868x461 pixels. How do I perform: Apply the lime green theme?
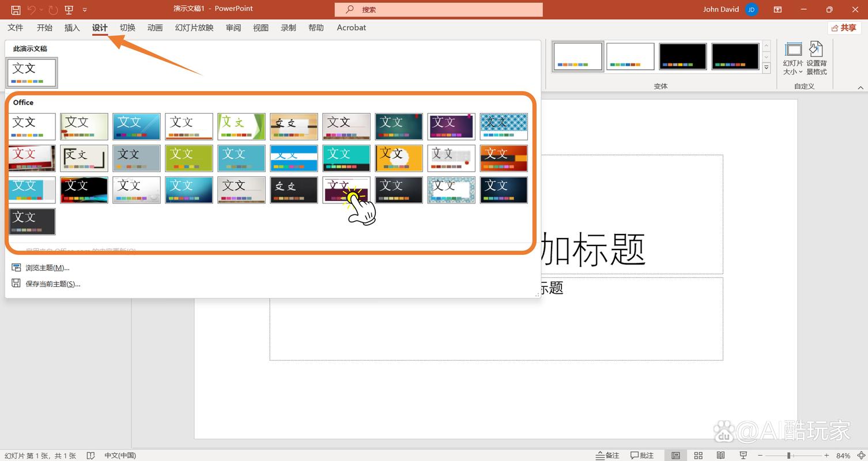189,158
